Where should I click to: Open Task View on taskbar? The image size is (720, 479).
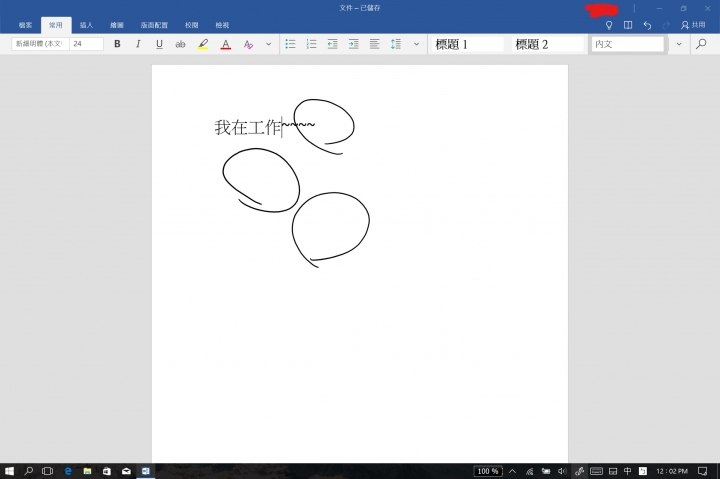(x=47, y=471)
